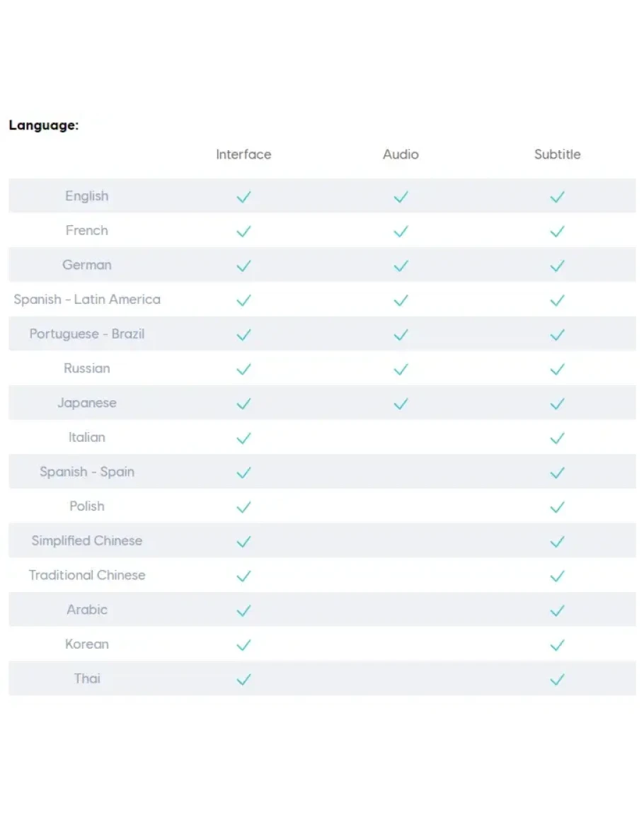The height and width of the screenshot is (818, 644).
Task: Click the Spanish - Spain language label
Action: click(x=87, y=472)
